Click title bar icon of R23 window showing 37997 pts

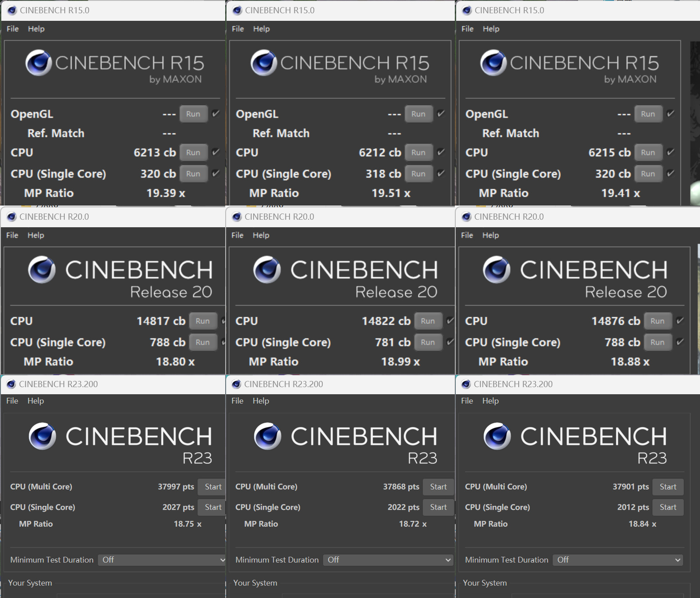12,384
